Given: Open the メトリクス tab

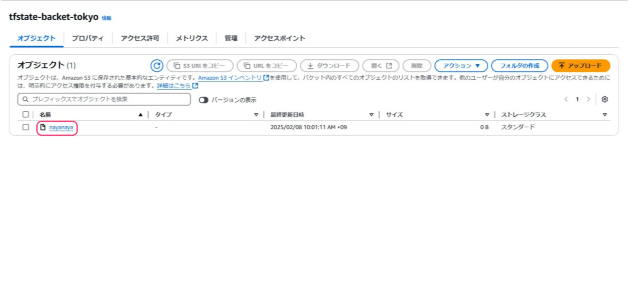Looking at the screenshot, I should click(192, 38).
